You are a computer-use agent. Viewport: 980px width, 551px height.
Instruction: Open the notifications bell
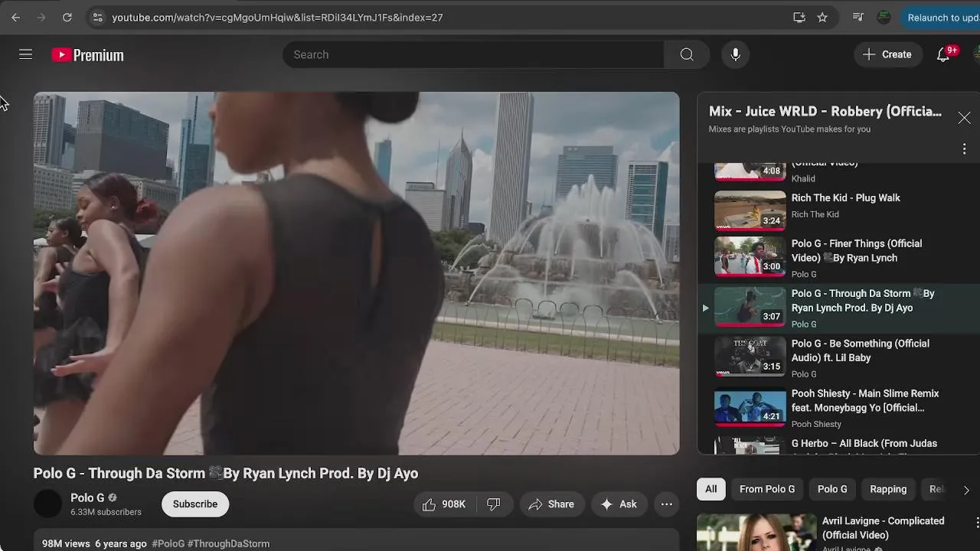tap(944, 54)
